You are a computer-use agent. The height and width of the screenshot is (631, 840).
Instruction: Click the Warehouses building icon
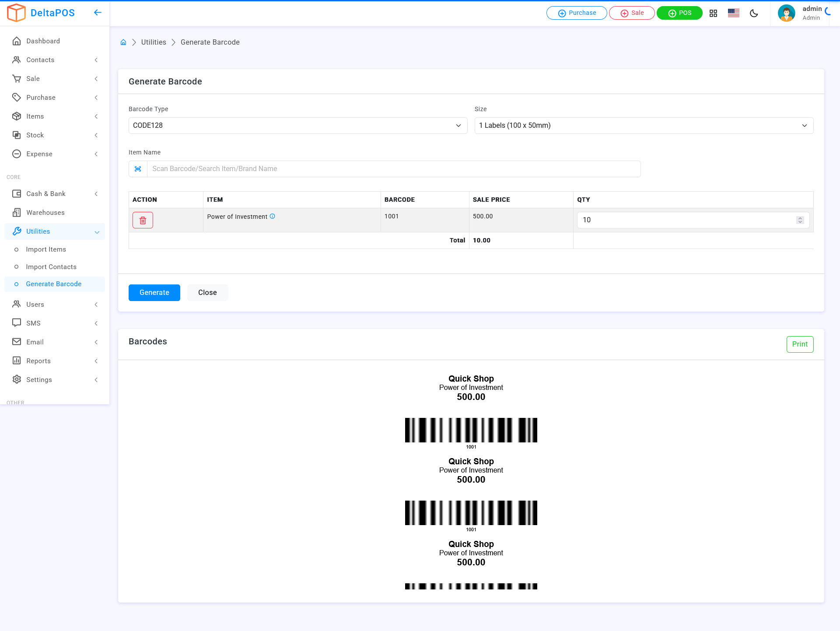click(x=17, y=213)
